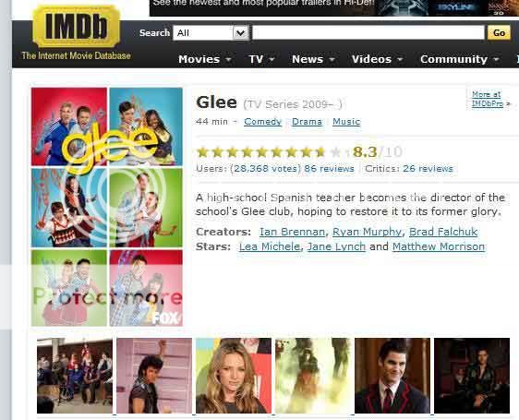Expand the TV menu
This screenshot has width=519, height=420.
click(261, 59)
